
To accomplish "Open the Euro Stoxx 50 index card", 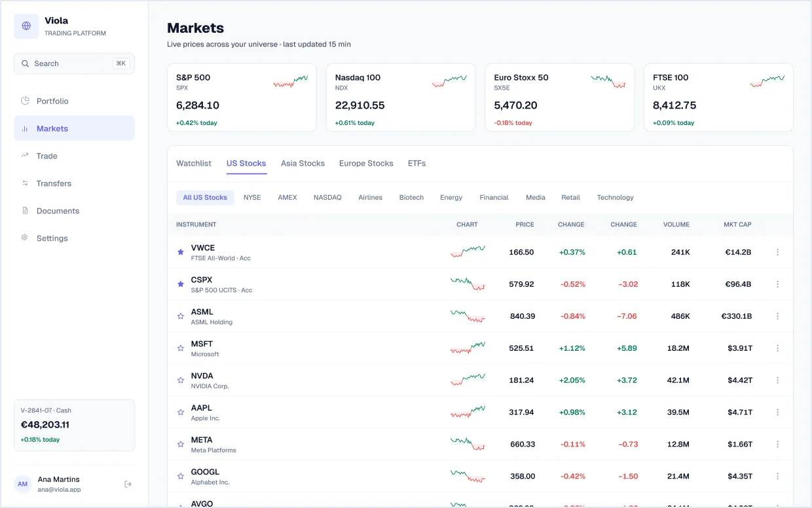I will (560, 98).
